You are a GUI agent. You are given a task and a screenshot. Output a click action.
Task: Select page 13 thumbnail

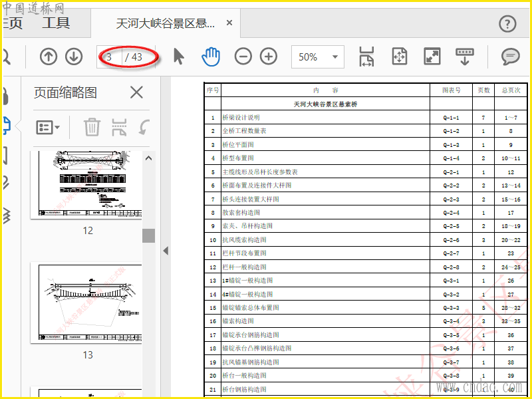(x=86, y=303)
